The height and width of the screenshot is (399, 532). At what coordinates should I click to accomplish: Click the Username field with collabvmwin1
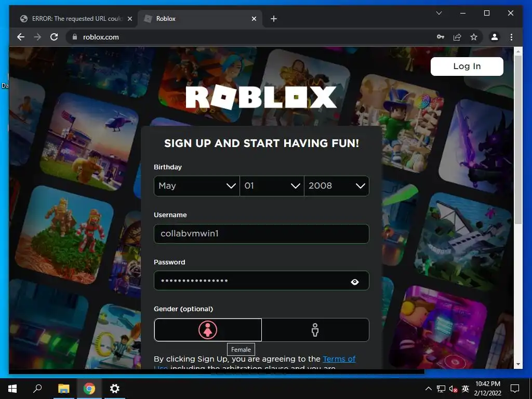pyautogui.click(x=261, y=233)
